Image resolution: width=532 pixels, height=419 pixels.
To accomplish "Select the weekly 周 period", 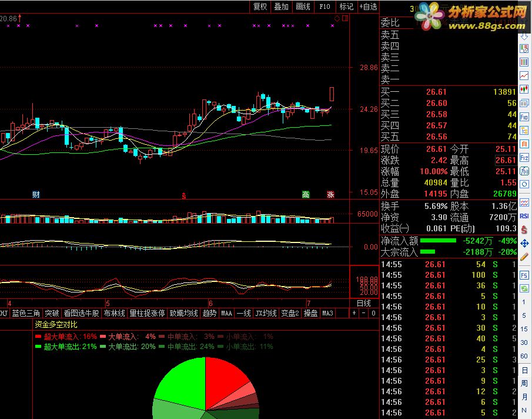I will pyautogui.click(x=524, y=383).
